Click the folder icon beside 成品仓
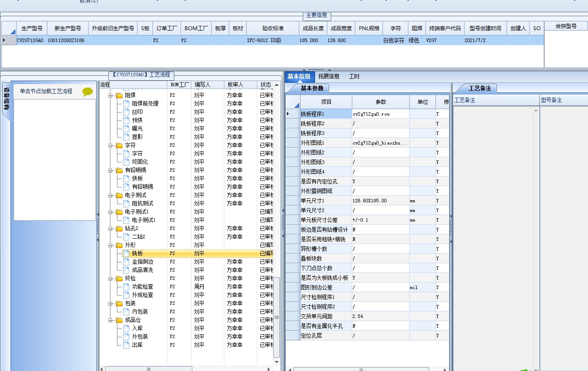 [x=119, y=320]
